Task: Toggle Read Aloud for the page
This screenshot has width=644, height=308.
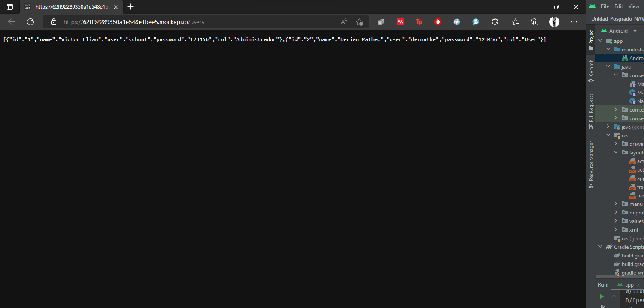Action: (x=343, y=21)
